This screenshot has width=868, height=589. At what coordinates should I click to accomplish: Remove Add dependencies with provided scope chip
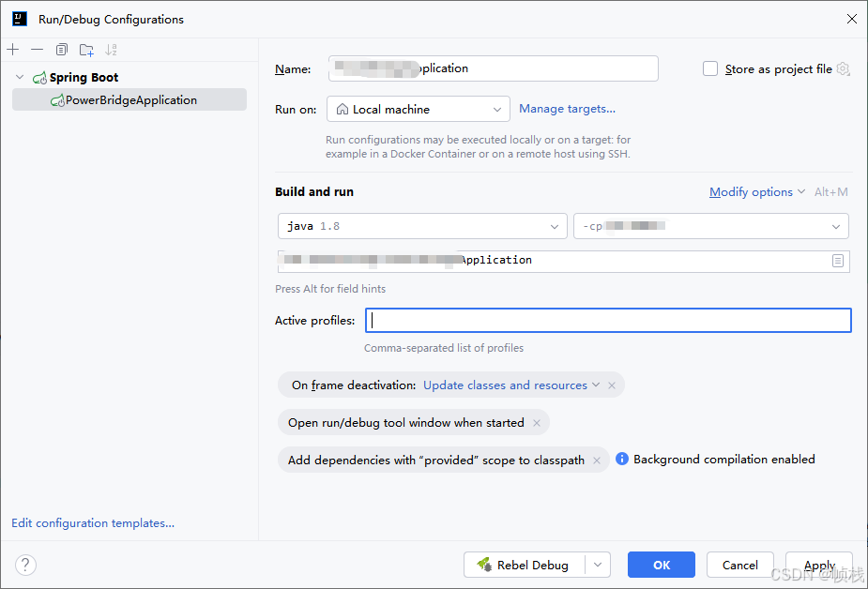click(597, 461)
